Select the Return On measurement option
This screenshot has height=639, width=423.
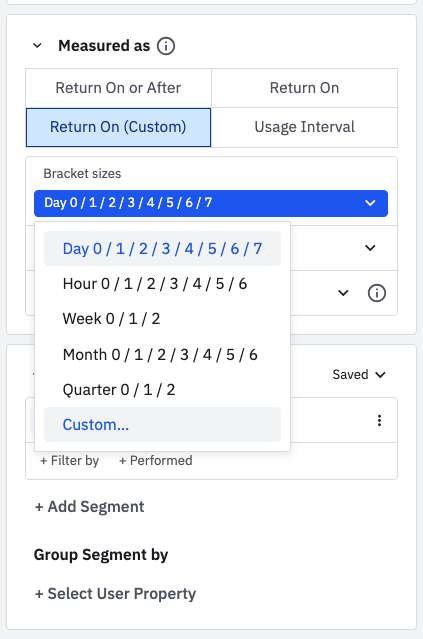pos(304,88)
